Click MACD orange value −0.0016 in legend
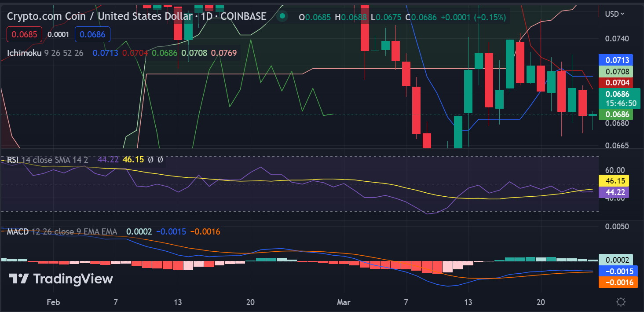Screen dimensions: 644x312 point(205,231)
